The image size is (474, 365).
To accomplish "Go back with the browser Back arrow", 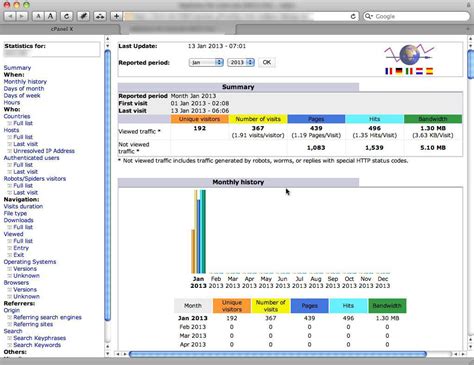I will coord(10,16).
